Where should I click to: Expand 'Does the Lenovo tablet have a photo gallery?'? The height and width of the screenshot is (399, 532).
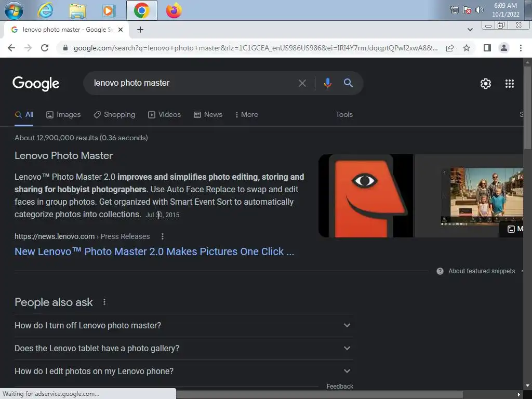[x=183, y=349]
